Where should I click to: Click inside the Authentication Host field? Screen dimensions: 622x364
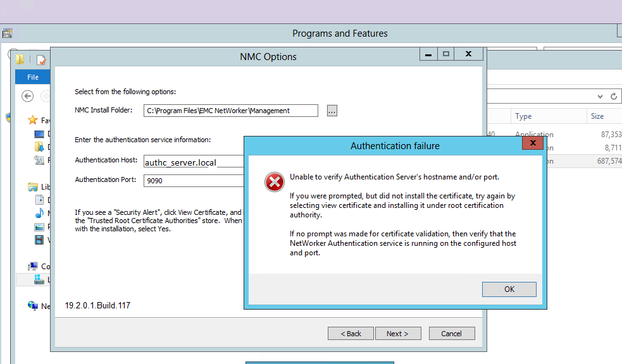click(x=190, y=161)
